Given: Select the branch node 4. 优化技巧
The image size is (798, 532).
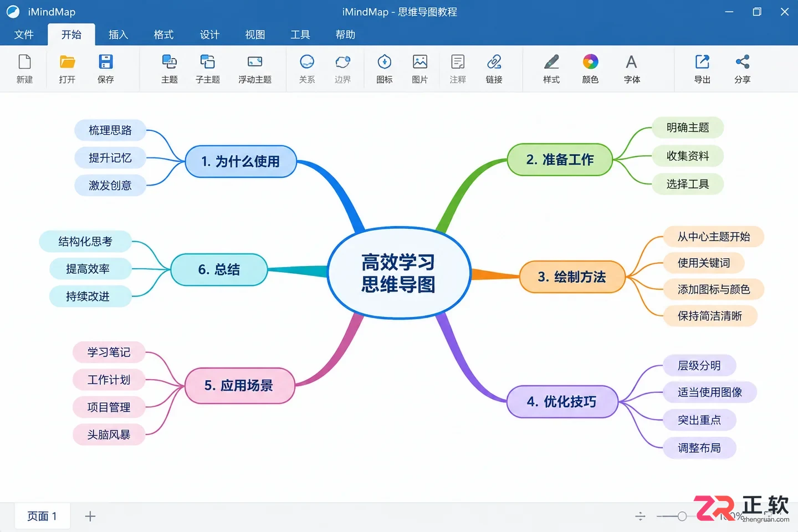Looking at the screenshot, I should (x=562, y=402).
